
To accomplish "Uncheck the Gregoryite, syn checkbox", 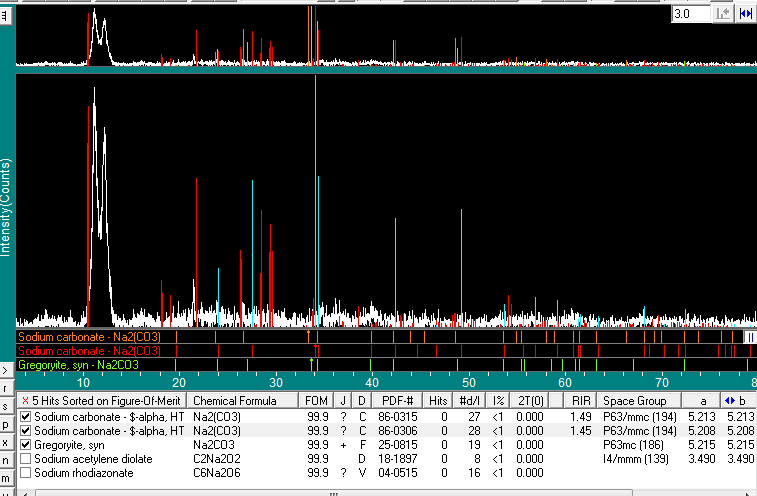I will tap(26, 444).
